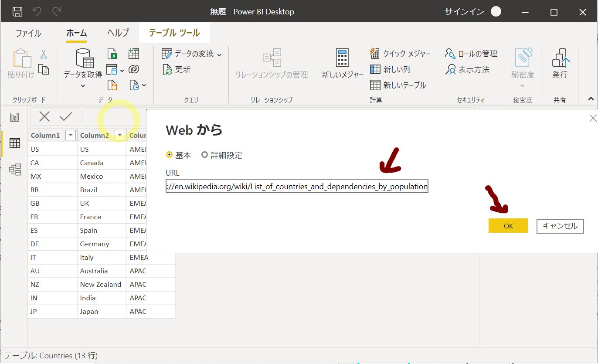Open the Model view diagram icon
This screenshot has height=364, width=598.
tap(15, 170)
